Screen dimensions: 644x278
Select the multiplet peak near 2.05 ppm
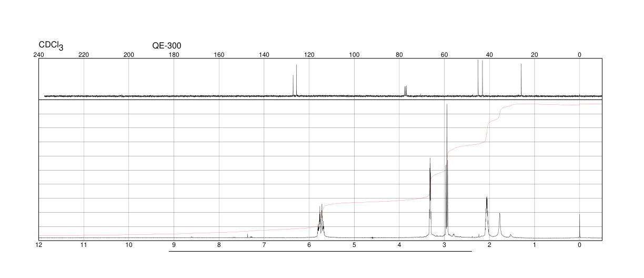tap(487, 217)
